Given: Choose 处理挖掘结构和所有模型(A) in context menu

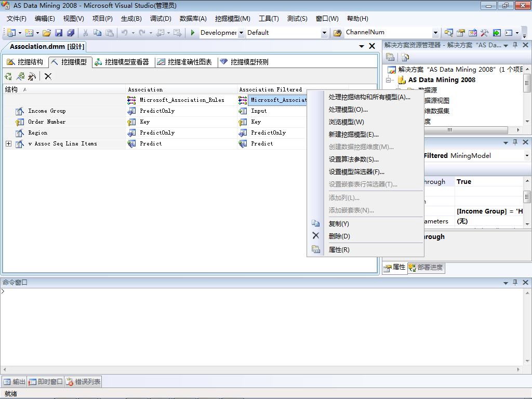Looking at the screenshot, I should [369, 97].
